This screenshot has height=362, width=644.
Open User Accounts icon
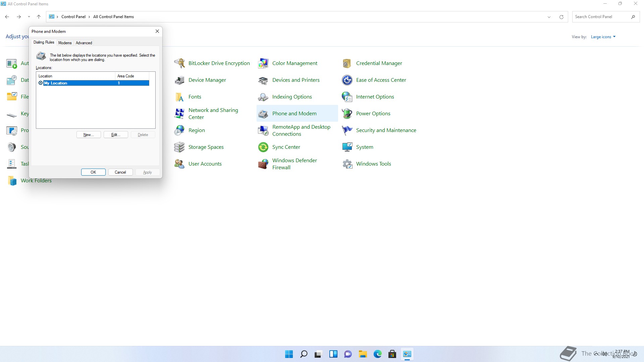(x=179, y=164)
